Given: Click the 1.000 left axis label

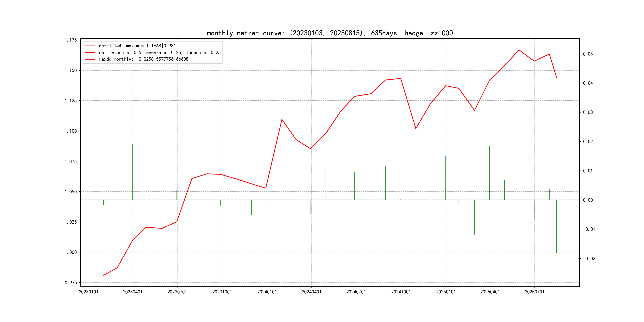Looking at the screenshot, I should (x=71, y=252).
